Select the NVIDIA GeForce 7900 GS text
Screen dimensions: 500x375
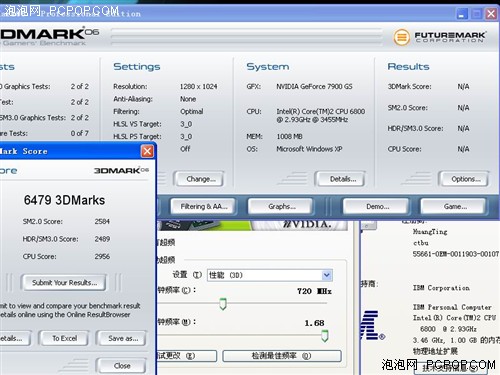[314, 86]
